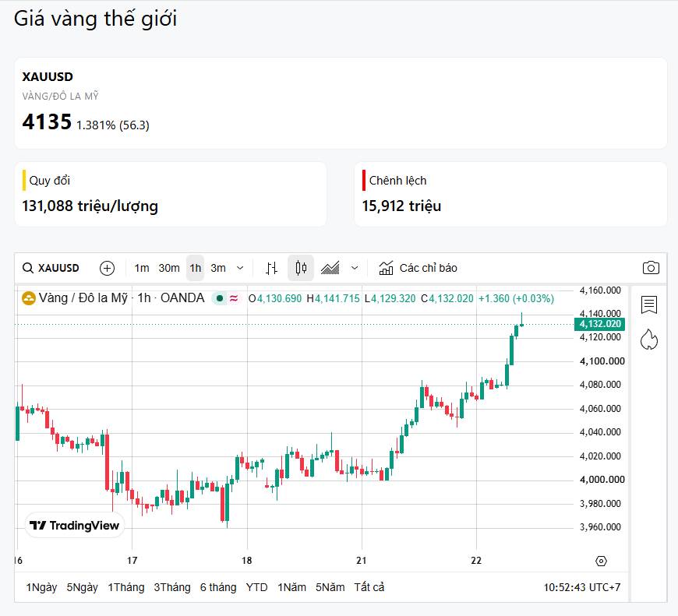
Task: Expand the interval dropdown chevron
Action: pyautogui.click(x=240, y=268)
